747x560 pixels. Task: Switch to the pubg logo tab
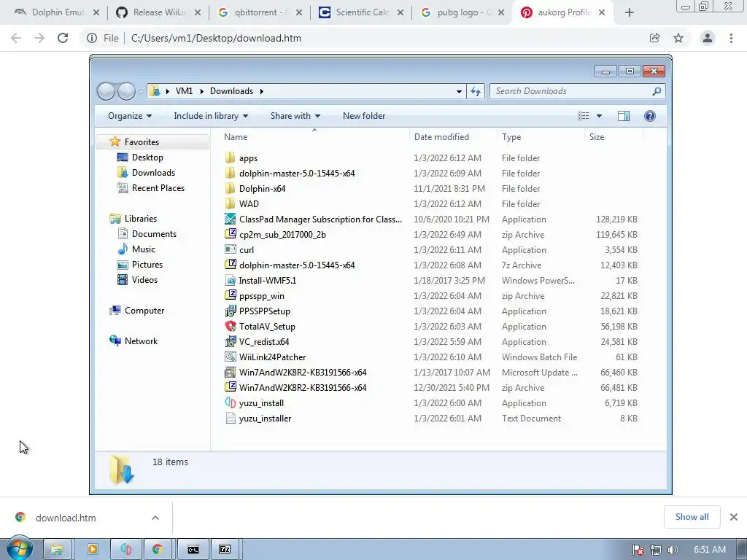[463, 12]
